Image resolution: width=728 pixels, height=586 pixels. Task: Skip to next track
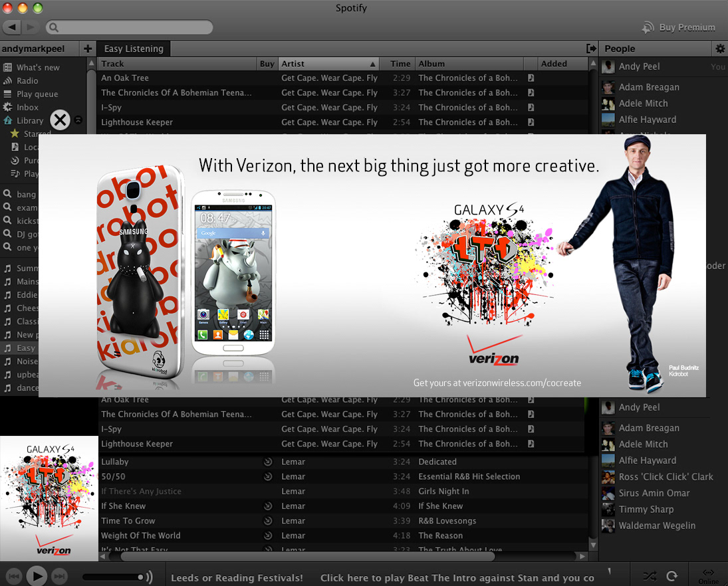pos(59,577)
